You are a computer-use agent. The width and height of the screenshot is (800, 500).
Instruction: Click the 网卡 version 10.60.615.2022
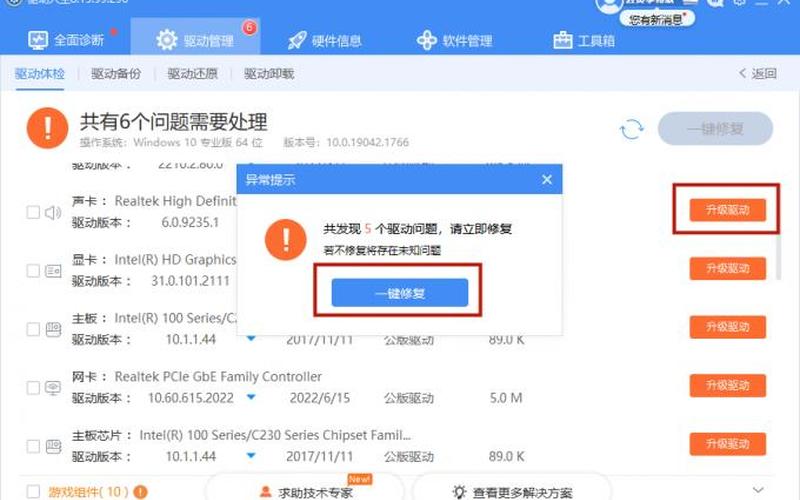click(x=190, y=398)
